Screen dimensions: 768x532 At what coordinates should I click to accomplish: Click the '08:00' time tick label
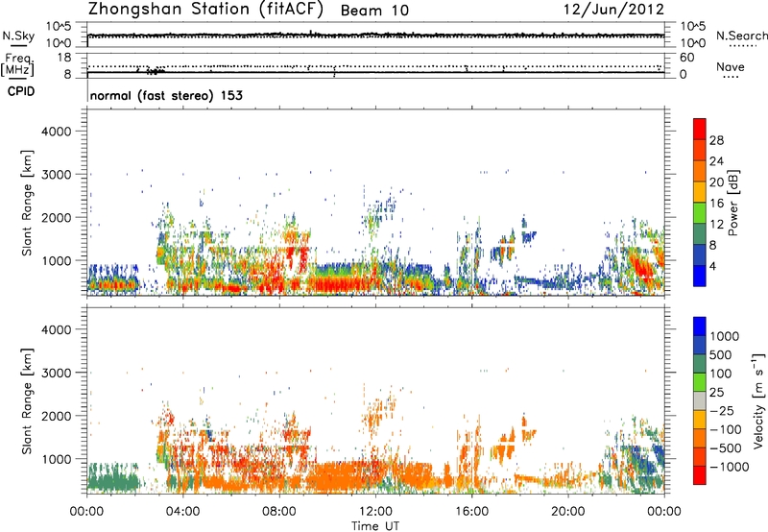279,512
